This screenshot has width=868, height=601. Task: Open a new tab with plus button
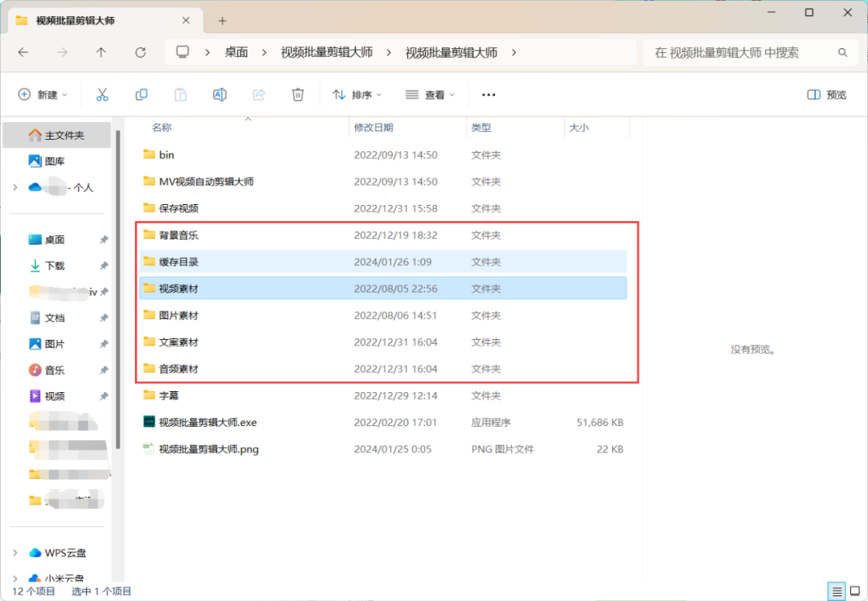pos(222,20)
